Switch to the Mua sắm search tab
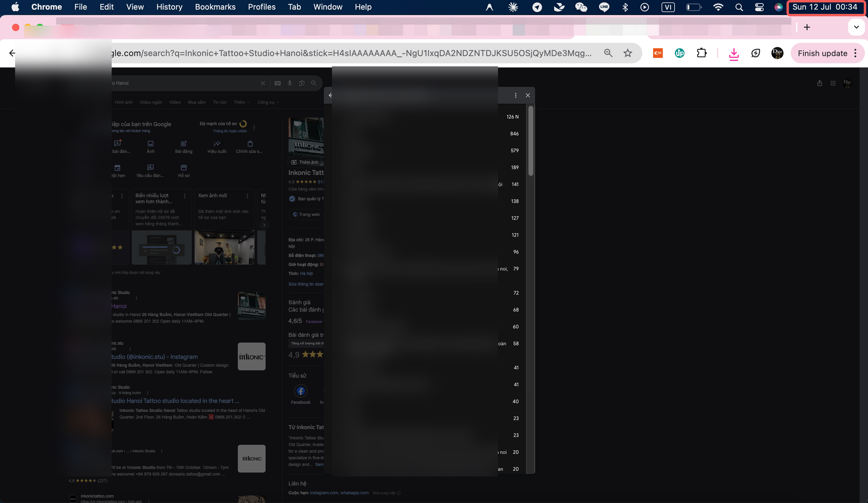868x503 pixels. (197, 102)
